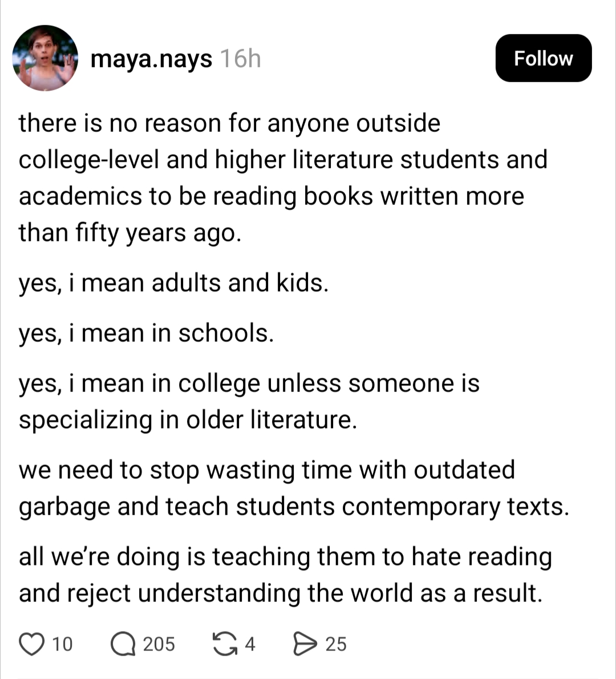This screenshot has height=679, width=616.
Task: Click the Follow button
Action: [543, 58]
